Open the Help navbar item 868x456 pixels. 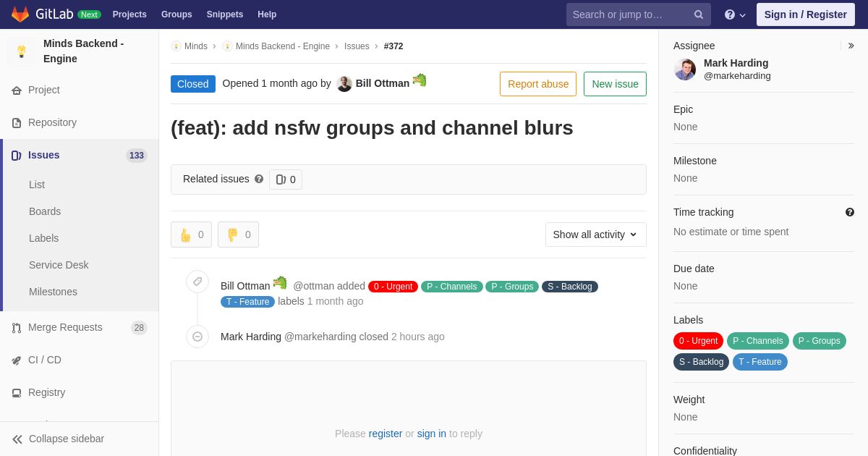[x=267, y=14]
